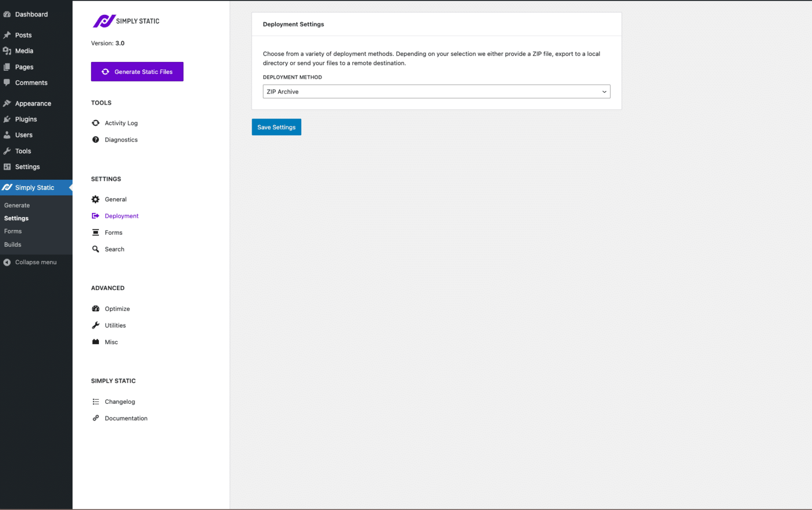Collapse the WordPress admin menu

pos(35,262)
